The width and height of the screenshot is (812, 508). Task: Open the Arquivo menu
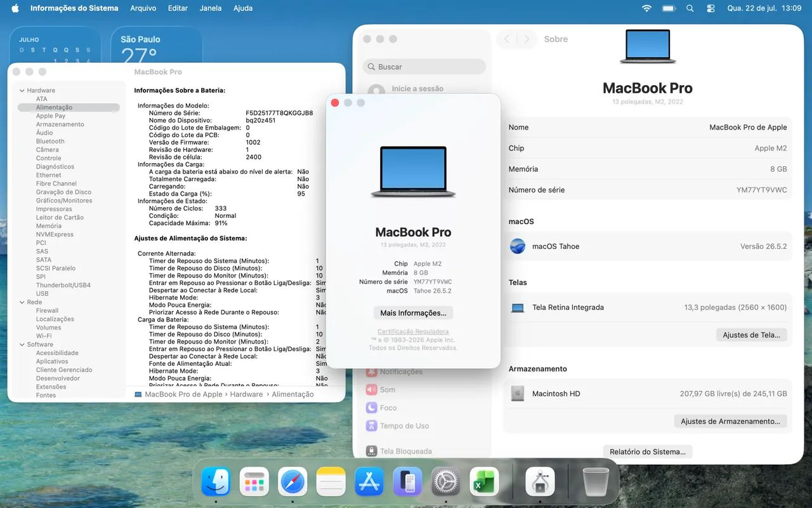pyautogui.click(x=143, y=8)
